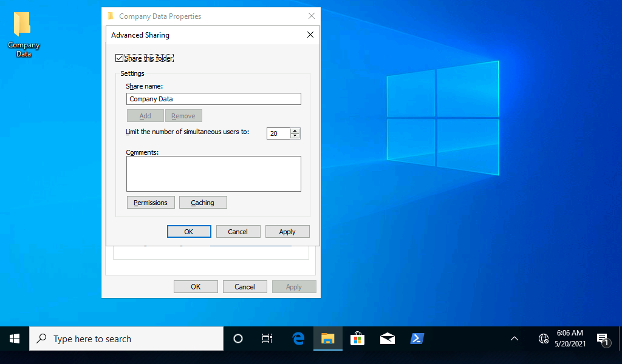The image size is (622, 364).
Task: Confirm Advanced Sharing with OK
Action: [189, 232]
